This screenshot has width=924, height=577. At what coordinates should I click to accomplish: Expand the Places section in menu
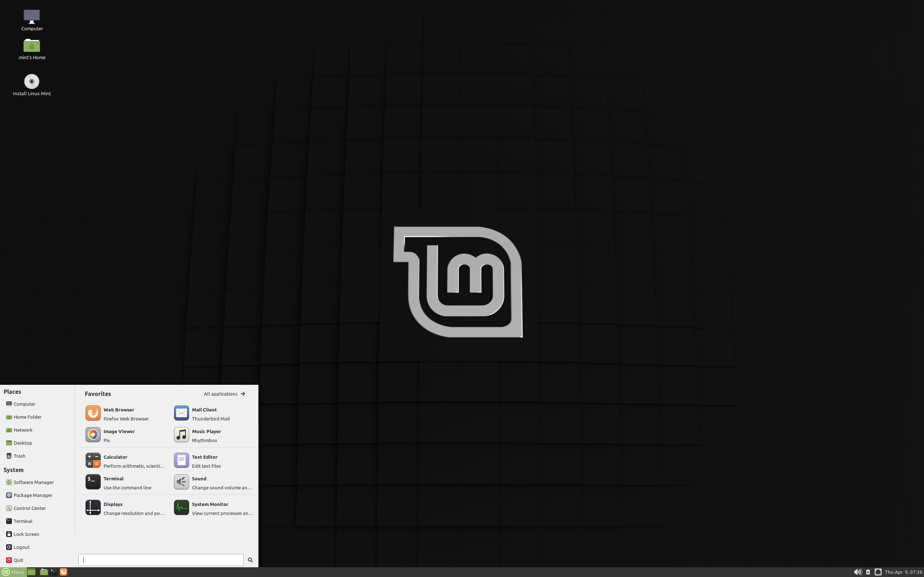[x=12, y=392]
